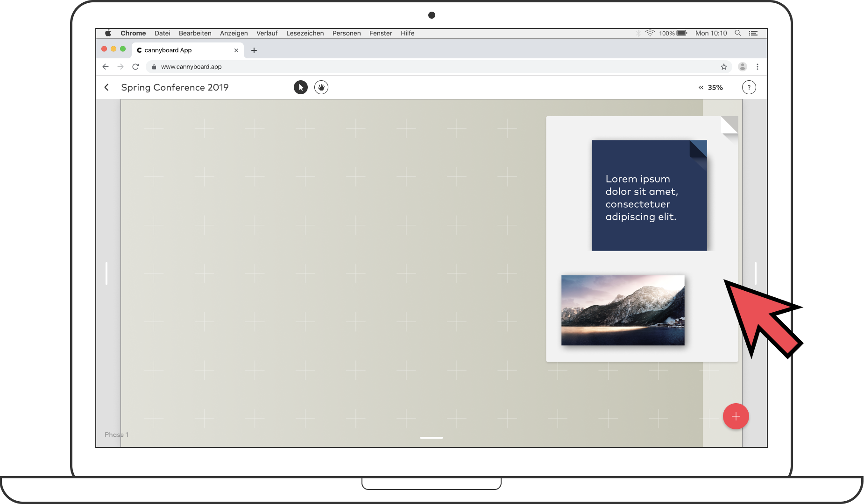
Task: Open the Fenster menu
Action: click(x=381, y=33)
